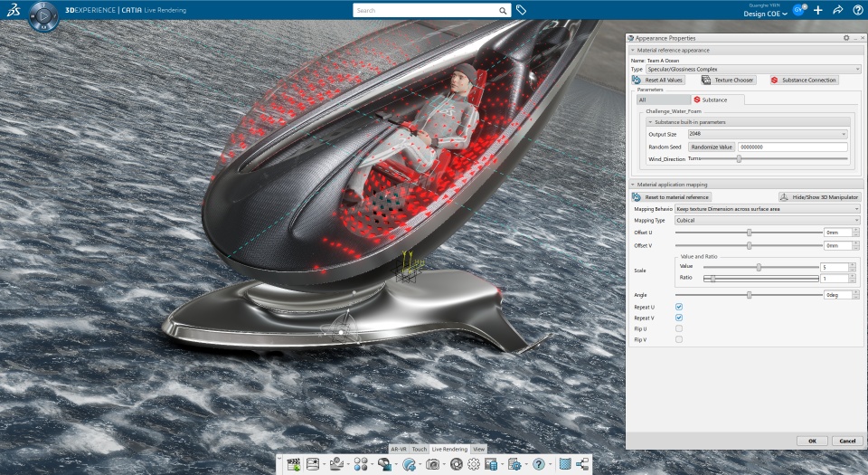
Task: Click the Reset All Values button
Action: (658, 80)
